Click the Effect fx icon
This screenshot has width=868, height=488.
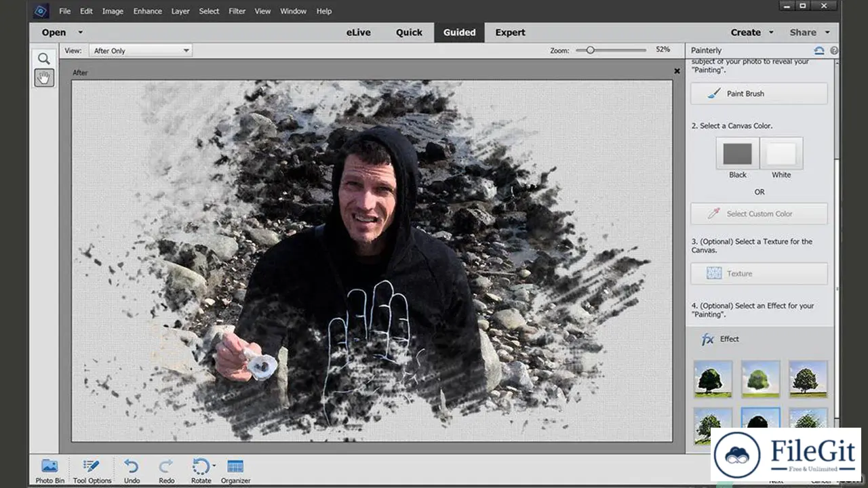click(x=707, y=340)
